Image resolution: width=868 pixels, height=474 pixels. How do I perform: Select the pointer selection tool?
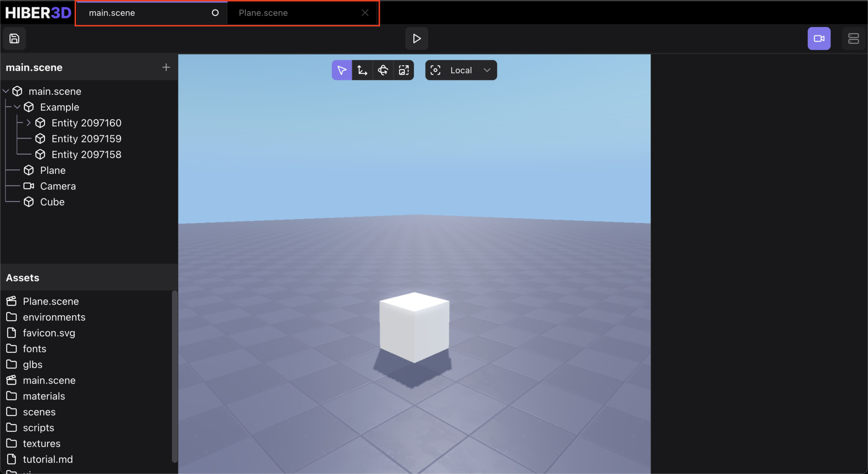click(x=342, y=70)
